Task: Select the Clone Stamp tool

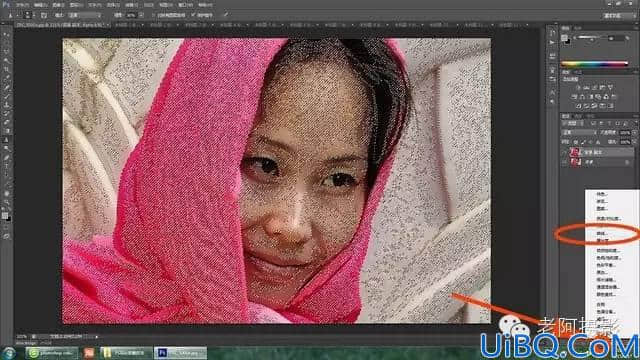Action: [x=7, y=104]
